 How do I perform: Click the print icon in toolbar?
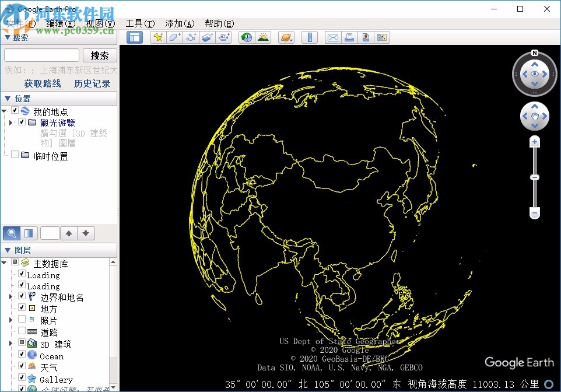(349, 37)
